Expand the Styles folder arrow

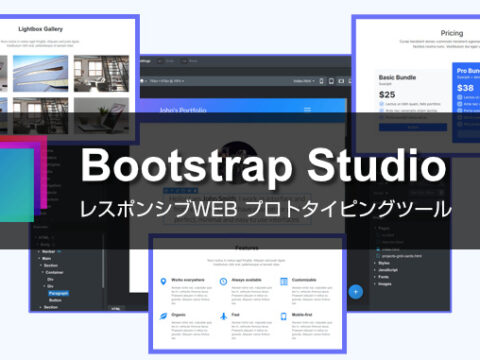click(x=375, y=263)
